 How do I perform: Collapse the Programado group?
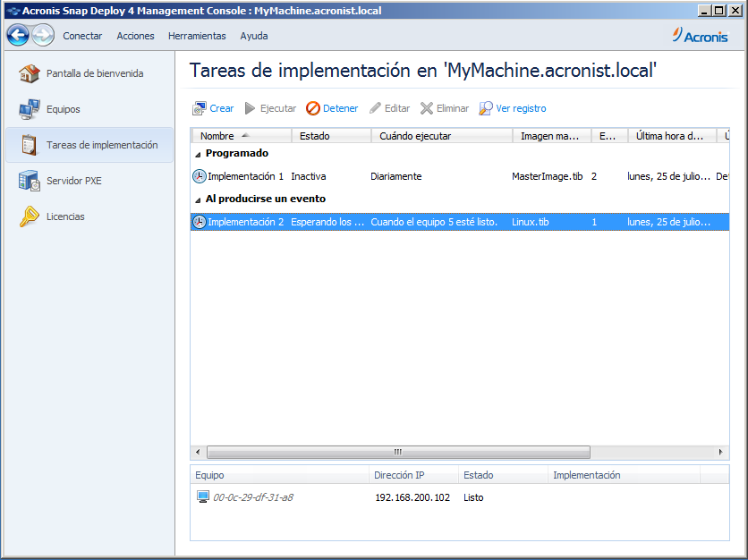[199, 153]
